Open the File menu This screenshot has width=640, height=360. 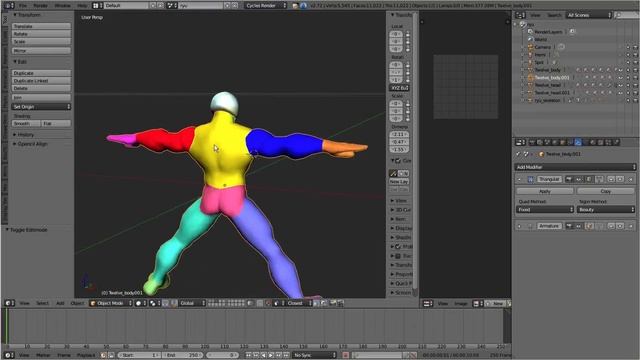click(23, 6)
